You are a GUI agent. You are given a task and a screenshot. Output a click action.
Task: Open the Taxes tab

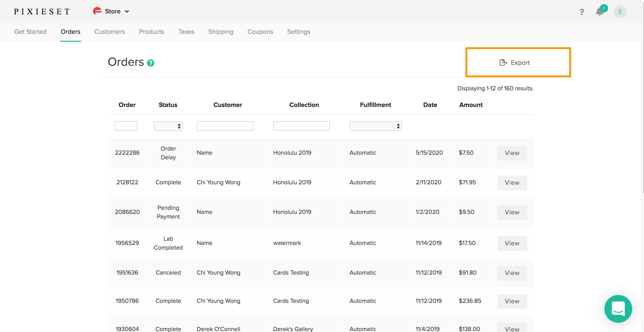pyautogui.click(x=186, y=32)
